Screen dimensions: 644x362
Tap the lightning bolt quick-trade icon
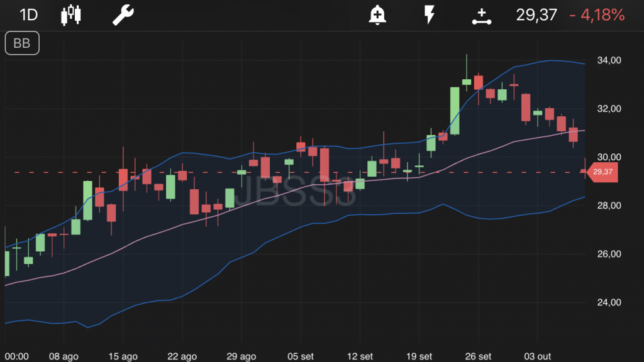(429, 15)
